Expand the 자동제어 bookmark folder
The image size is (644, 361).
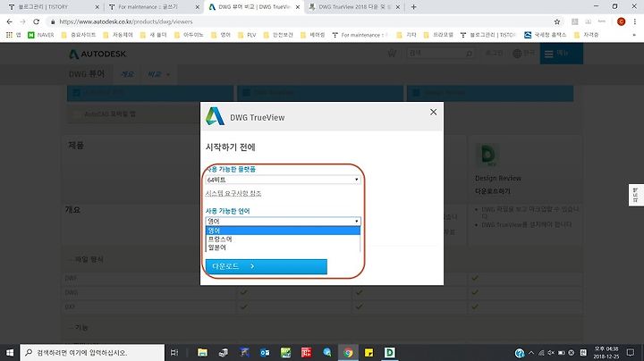click(118, 35)
